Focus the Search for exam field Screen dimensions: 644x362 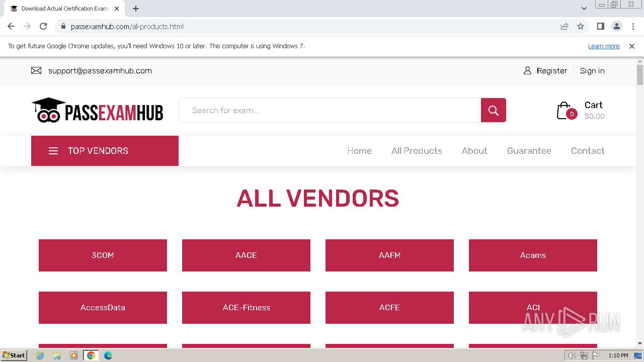coord(330,110)
